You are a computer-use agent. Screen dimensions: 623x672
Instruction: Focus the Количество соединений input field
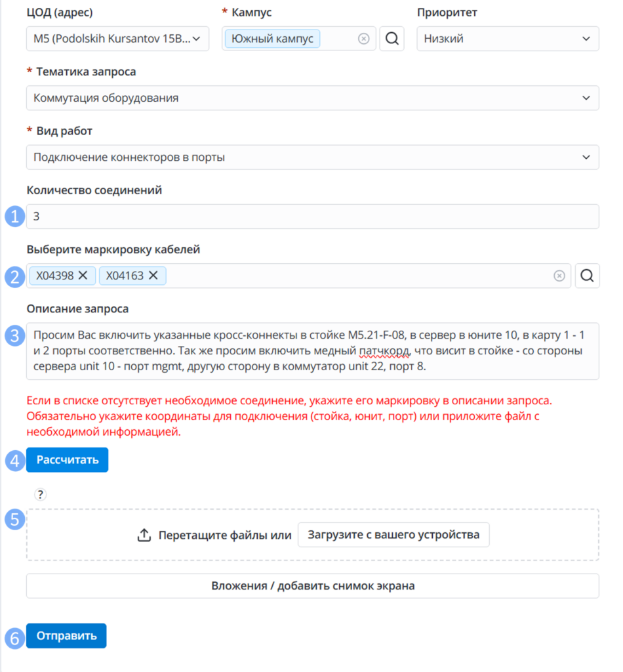pyautogui.click(x=313, y=217)
